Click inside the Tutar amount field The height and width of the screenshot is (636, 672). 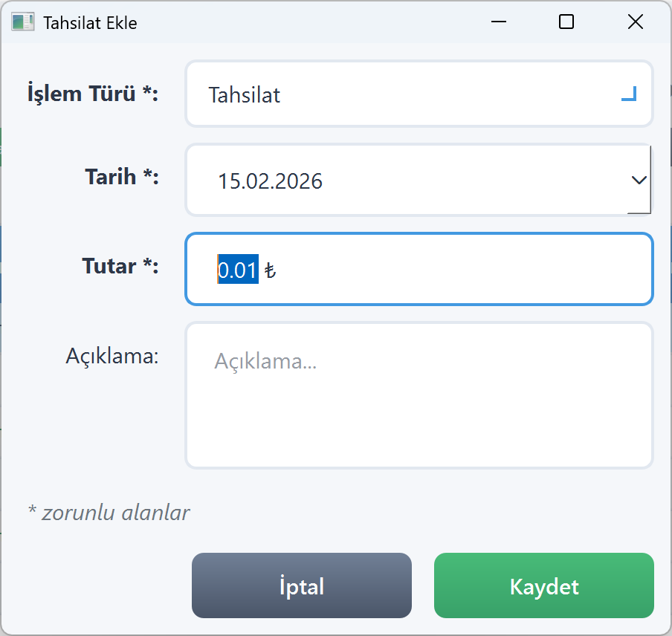tap(419, 268)
